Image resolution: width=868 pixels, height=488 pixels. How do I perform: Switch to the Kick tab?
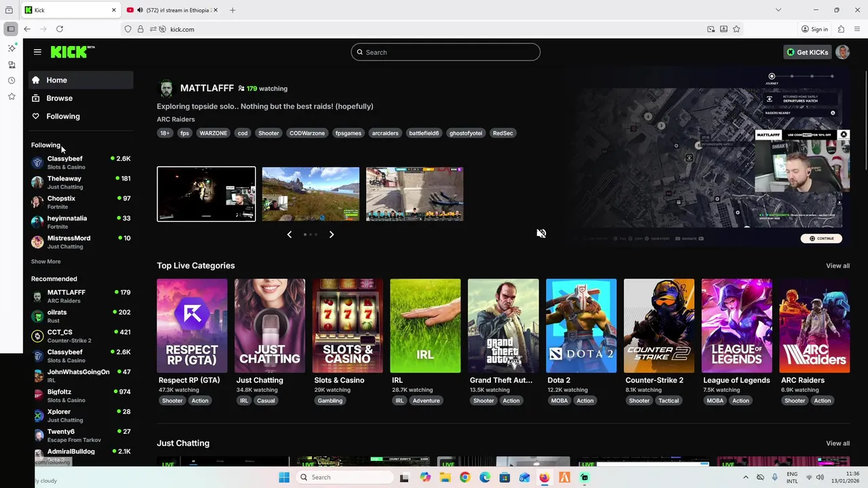coord(71,10)
